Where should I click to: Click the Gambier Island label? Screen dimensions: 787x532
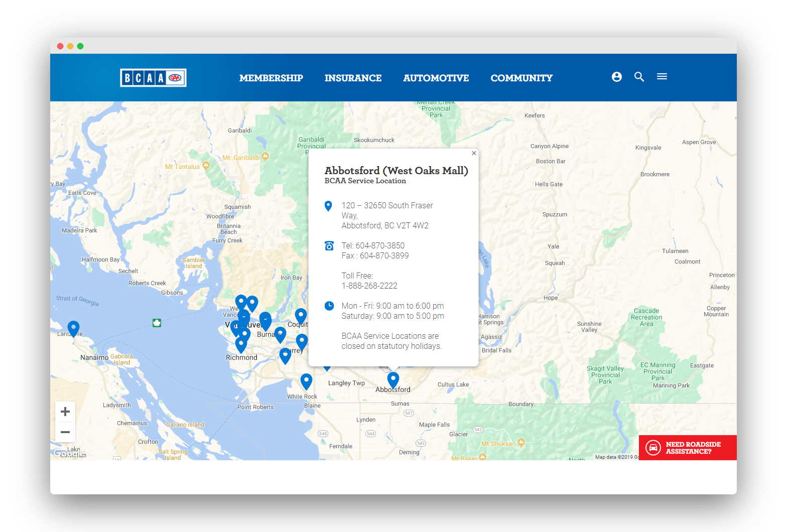(x=194, y=263)
